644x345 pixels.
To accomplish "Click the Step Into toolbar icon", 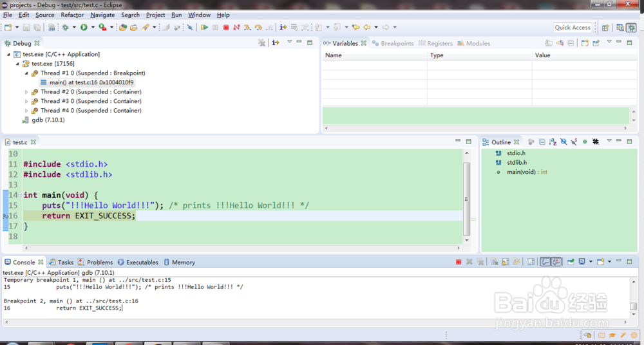I will pos(247,28).
